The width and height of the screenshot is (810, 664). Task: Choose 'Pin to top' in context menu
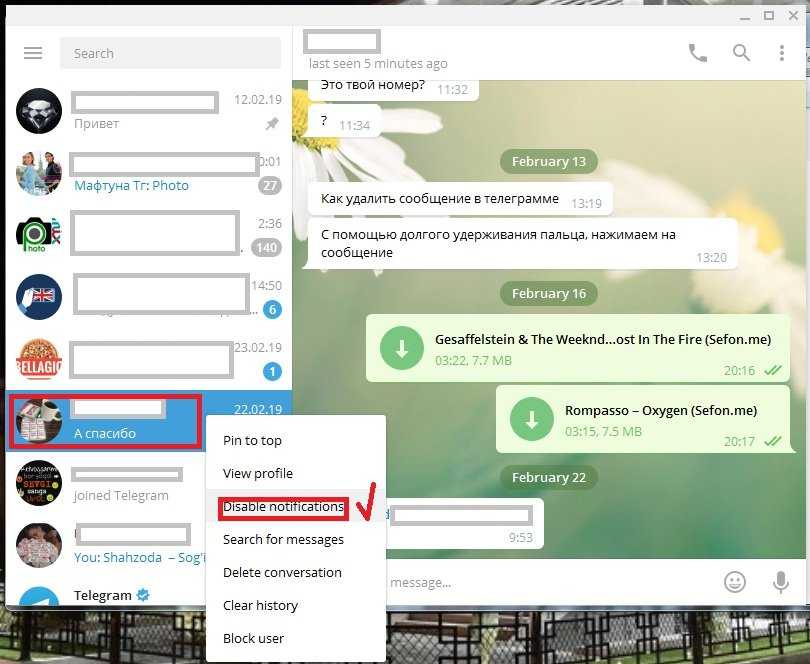tap(295, 440)
